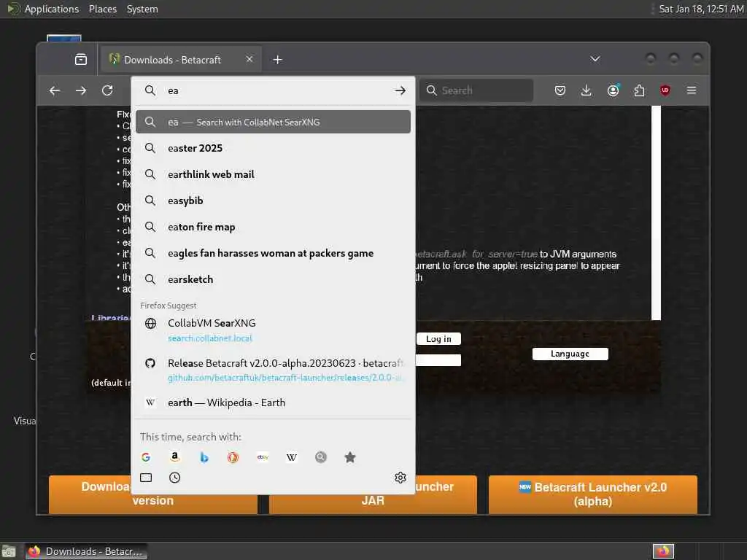The height and width of the screenshot is (560, 747).
Task: Click Betacraft Launcher v2.0 (alpha) button
Action: tap(592, 494)
